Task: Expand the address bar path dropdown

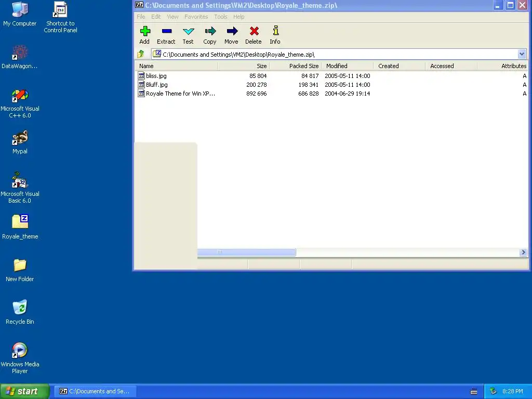Action: pos(522,54)
